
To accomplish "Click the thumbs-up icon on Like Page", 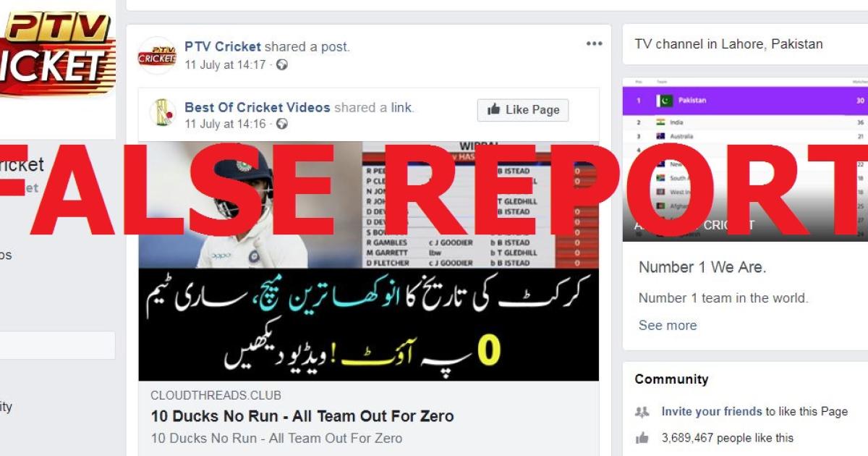I will tap(494, 109).
